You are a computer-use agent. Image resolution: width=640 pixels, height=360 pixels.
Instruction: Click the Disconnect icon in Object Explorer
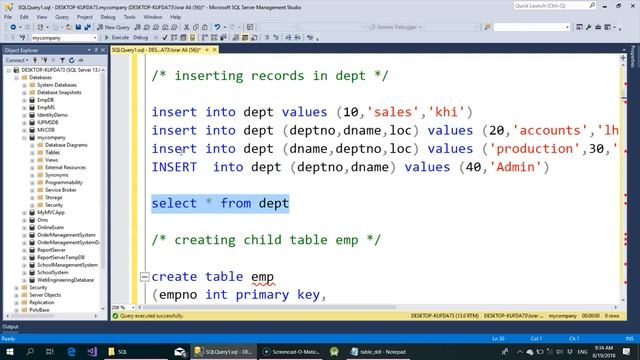(x=44, y=60)
